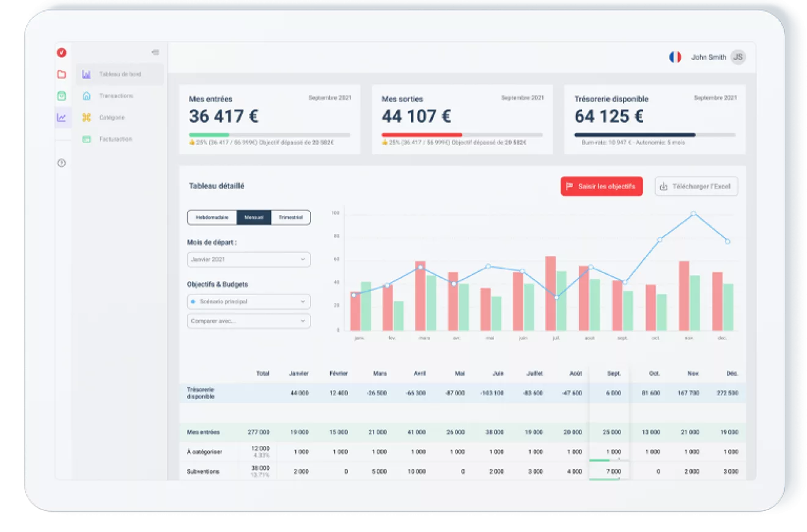807x532 pixels.
Task: Click the Sept. column header in table
Action: [x=614, y=373]
